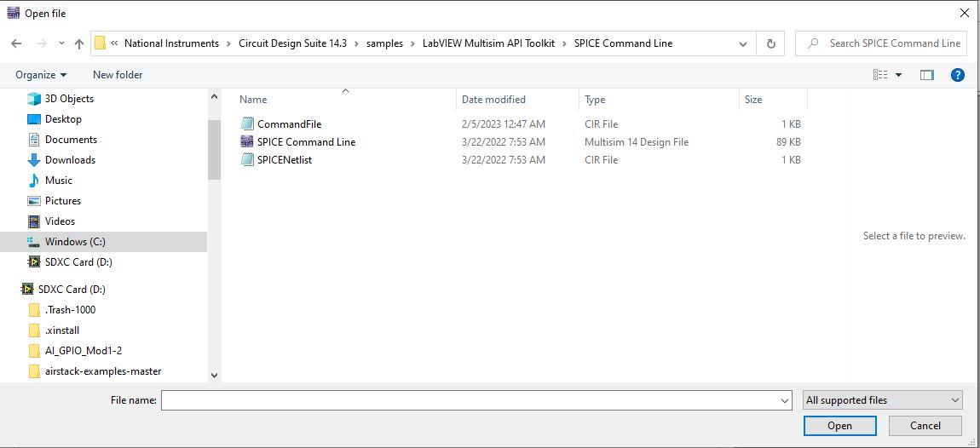980x448 pixels.
Task: Open the .xinstall folder
Action: point(62,330)
